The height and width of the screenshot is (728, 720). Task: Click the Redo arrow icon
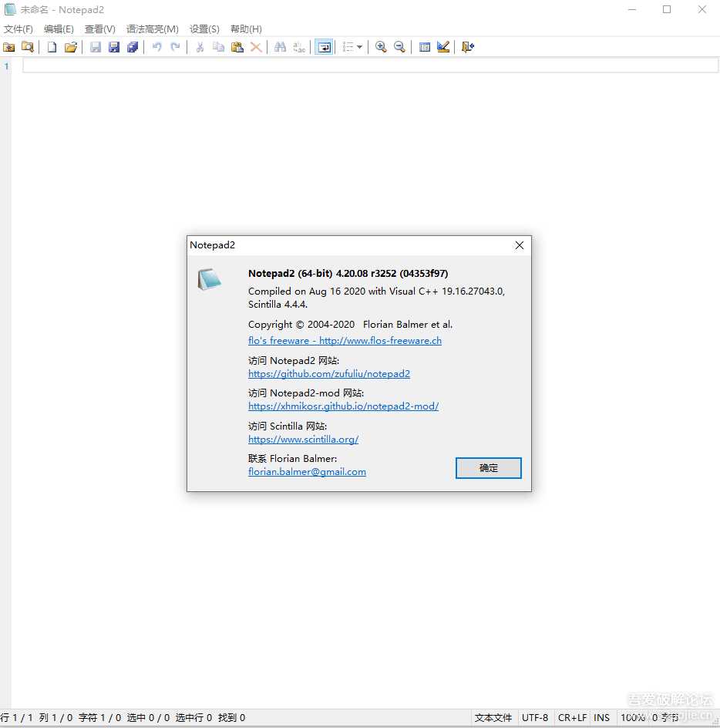(x=176, y=47)
